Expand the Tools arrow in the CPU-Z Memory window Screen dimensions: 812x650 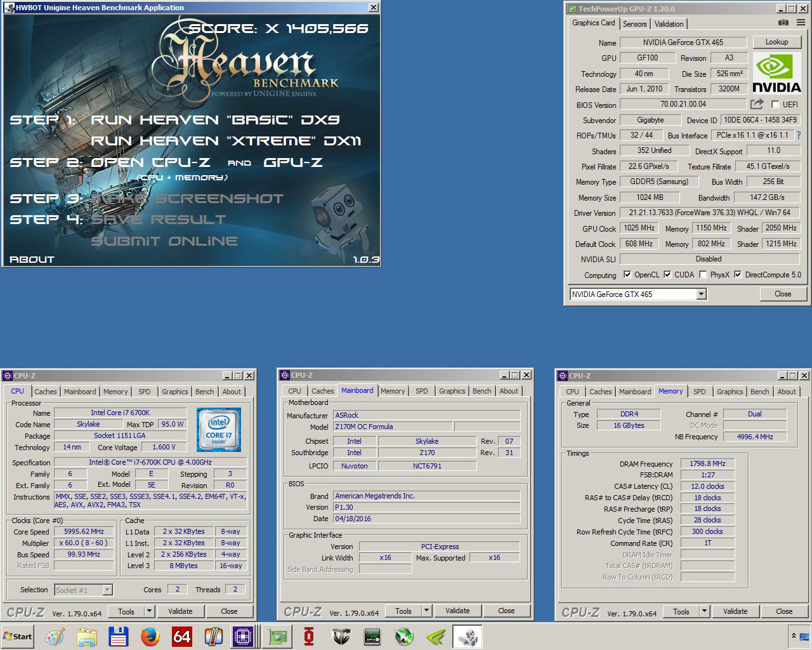(704, 611)
